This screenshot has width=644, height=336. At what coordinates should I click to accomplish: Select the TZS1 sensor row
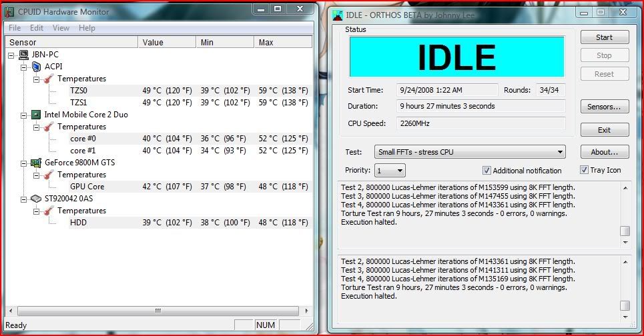190,103
